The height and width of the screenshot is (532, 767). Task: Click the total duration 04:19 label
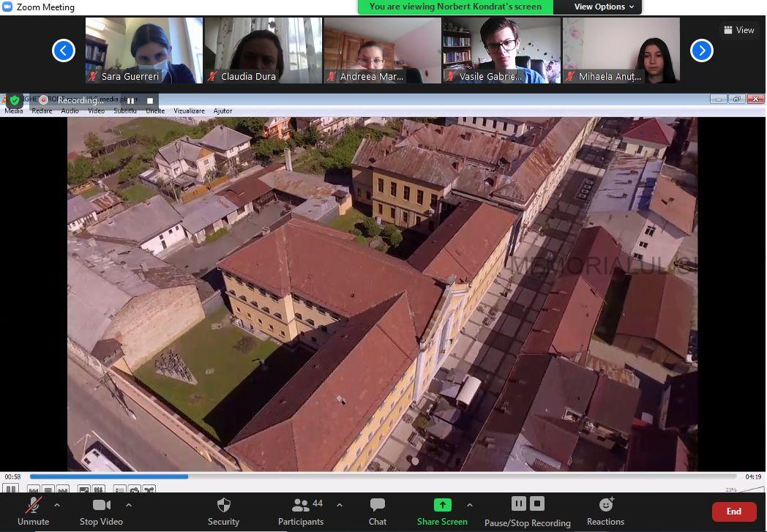(753, 476)
